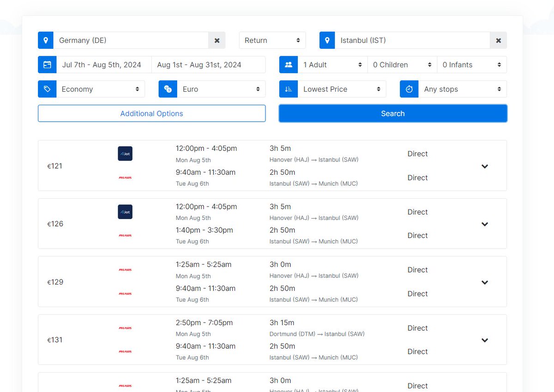Click the €126 price
This screenshot has height=392, width=554.
[x=55, y=224]
